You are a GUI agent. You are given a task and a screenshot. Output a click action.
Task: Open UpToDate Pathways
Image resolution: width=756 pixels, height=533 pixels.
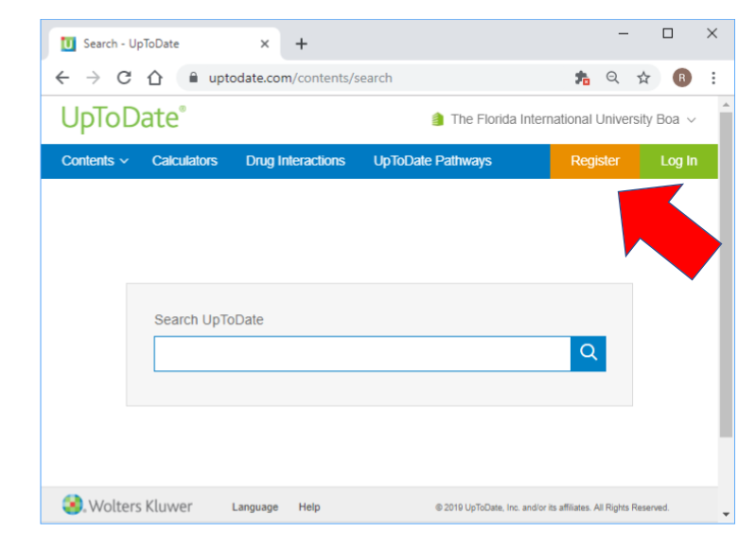[x=432, y=161]
